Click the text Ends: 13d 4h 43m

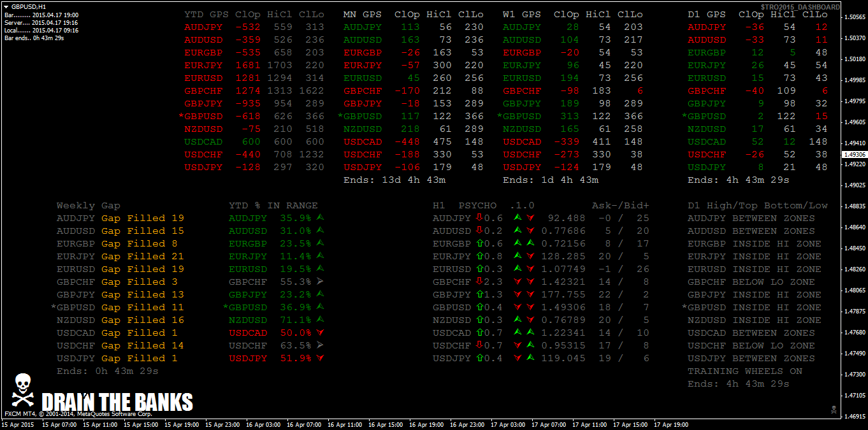(x=394, y=180)
